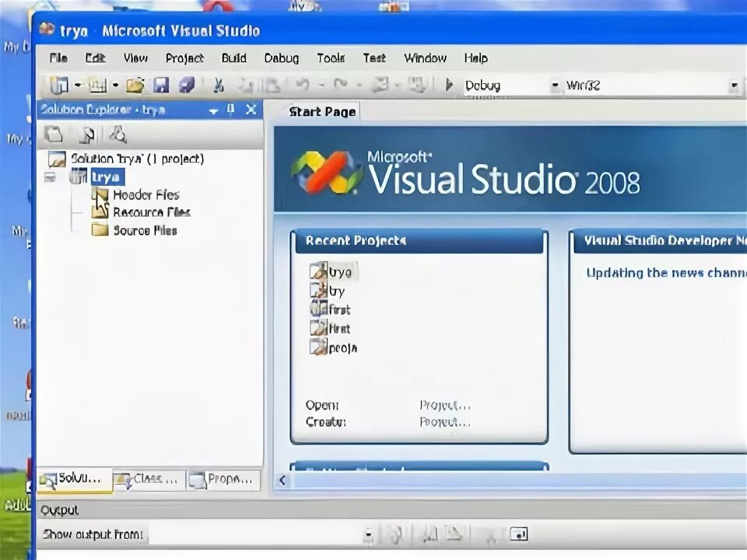Click Create Project... link
The width and height of the screenshot is (747, 560).
pyautogui.click(x=445, y=422)
